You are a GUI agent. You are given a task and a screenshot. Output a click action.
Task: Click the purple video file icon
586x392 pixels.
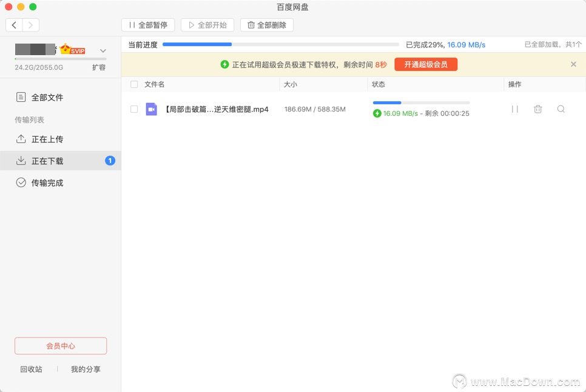[152, 109]
